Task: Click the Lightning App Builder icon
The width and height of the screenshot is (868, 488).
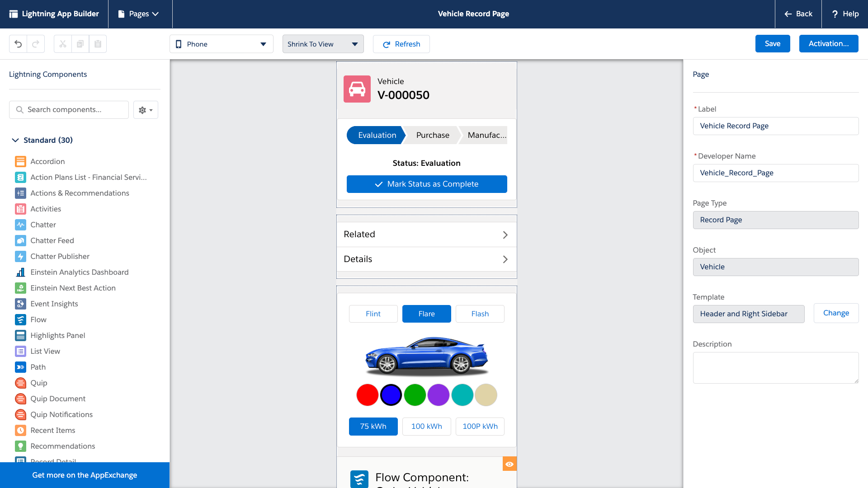Action: pos(13,14)
